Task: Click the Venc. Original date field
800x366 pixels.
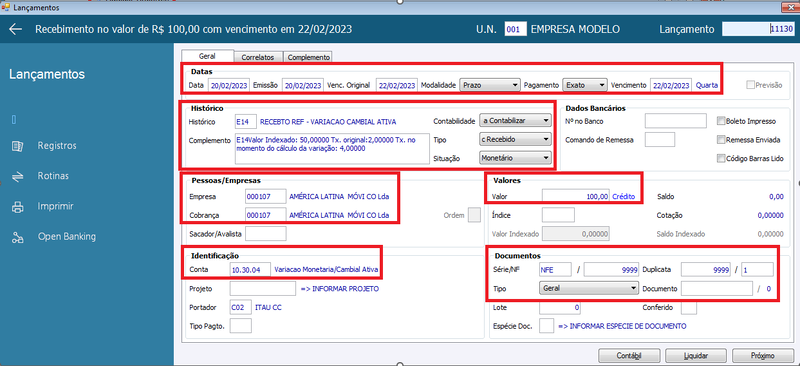Action: tap(396, 85)
